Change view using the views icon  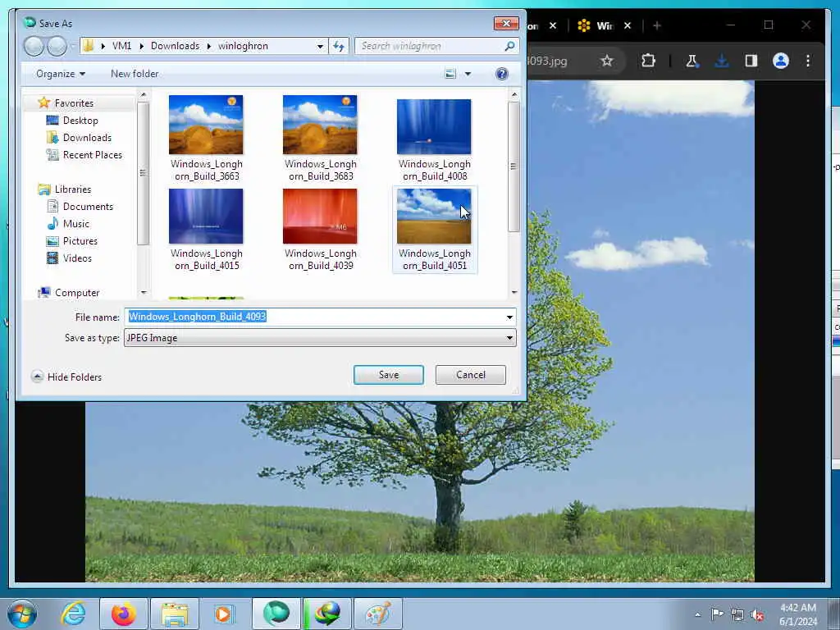pos(450,74)
